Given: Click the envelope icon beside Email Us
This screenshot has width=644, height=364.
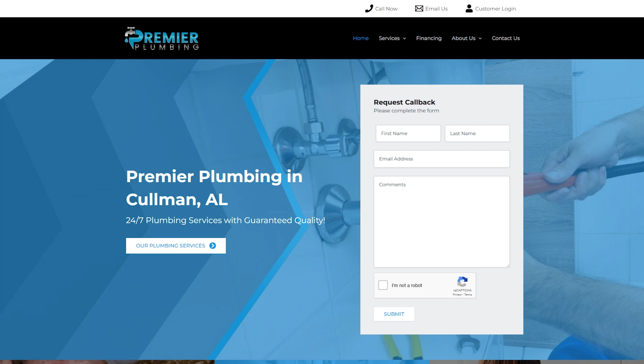Looking at the screenshot, I should point(419,9).
